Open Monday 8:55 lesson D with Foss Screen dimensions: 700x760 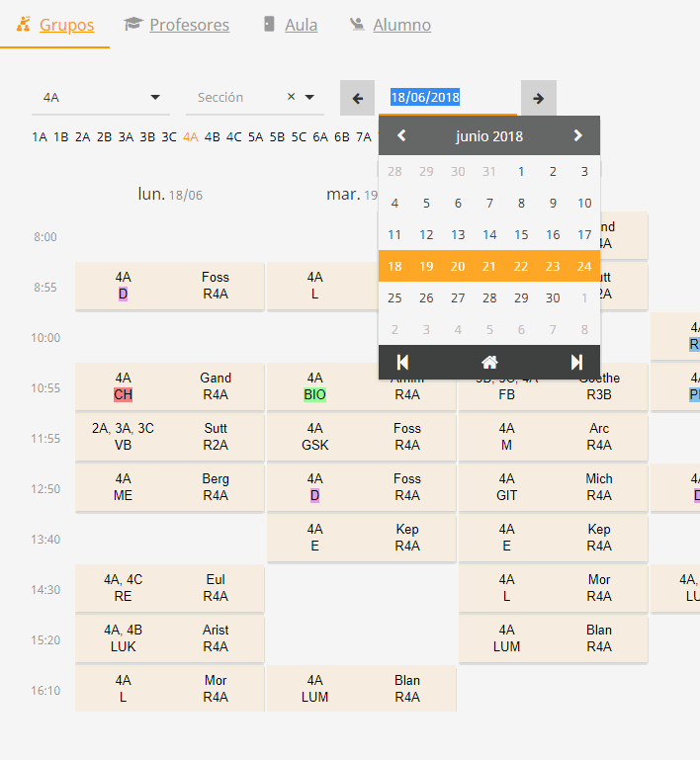(169, 286)
